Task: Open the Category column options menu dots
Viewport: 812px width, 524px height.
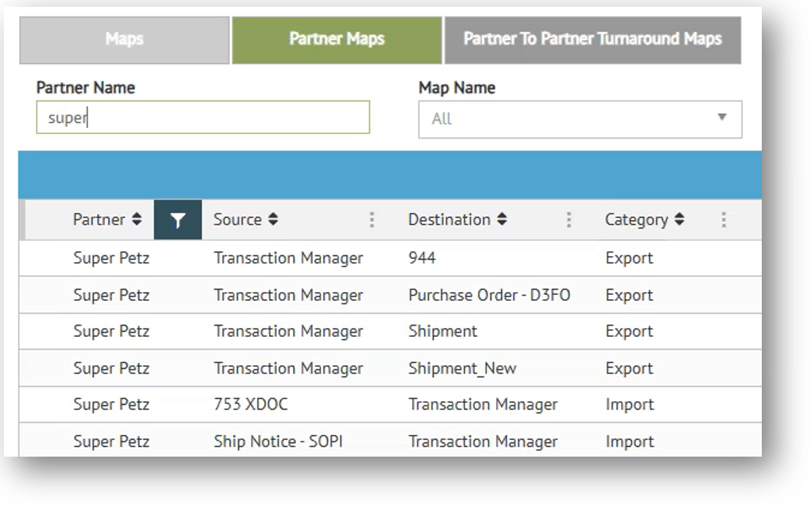Action: [x=724, y=220]
